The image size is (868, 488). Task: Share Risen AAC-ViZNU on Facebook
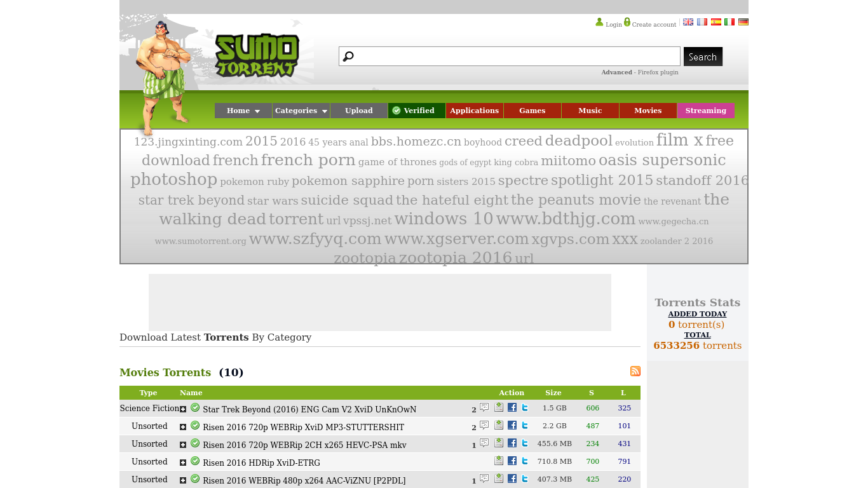coord(512,478)
